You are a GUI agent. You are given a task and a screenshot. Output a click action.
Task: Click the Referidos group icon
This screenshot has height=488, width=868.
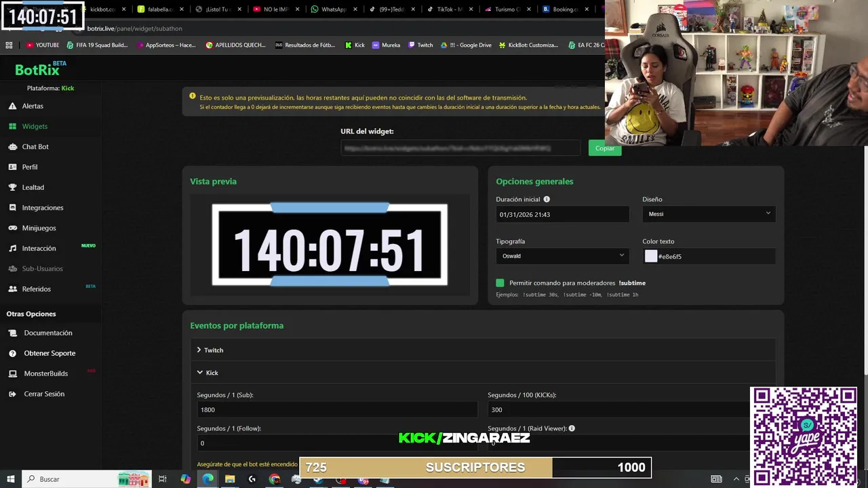(x=13, y=289)
